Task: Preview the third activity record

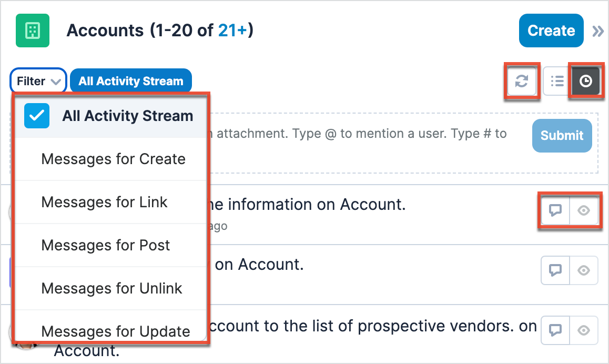Action: pyautogui.click(x=584, y=330)
